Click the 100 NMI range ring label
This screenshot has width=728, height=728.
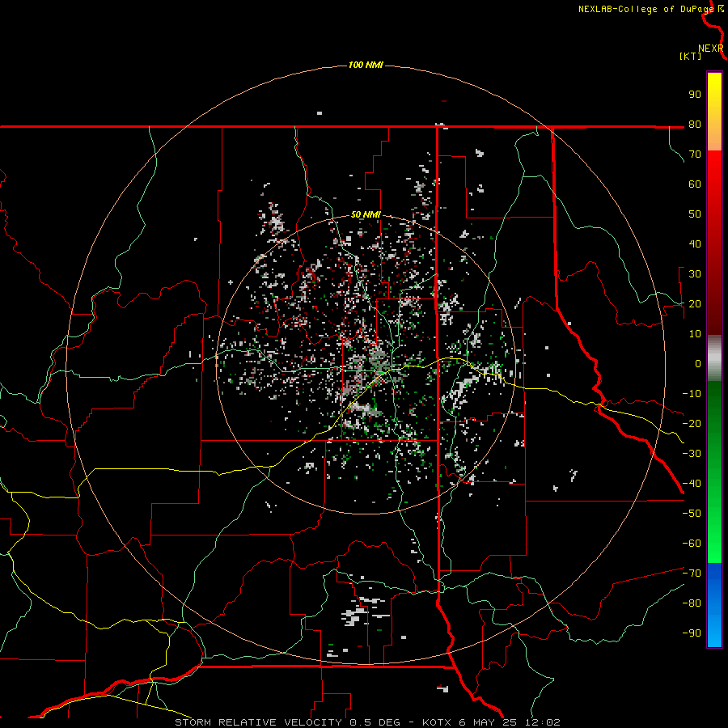(x=366, y=65)
